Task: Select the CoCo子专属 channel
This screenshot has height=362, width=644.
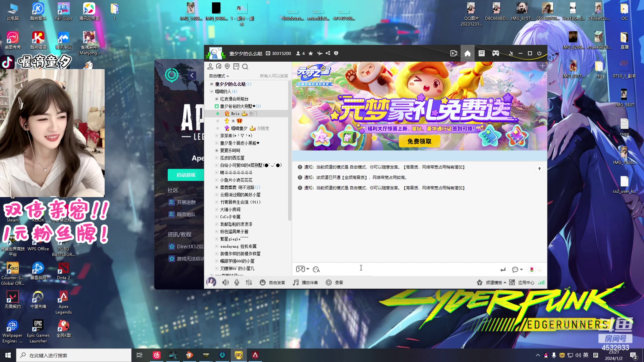Action: point(230,217)
